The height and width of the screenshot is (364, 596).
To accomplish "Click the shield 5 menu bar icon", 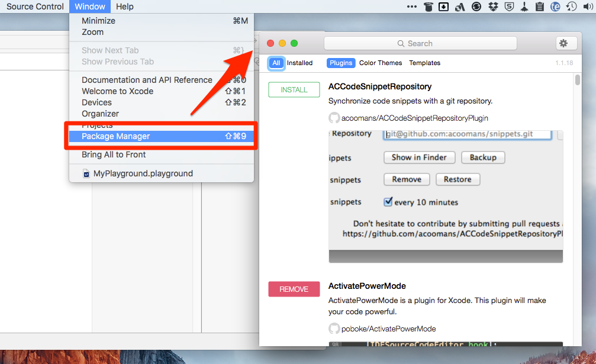I will pyautogui.click(x=510, y=7).
